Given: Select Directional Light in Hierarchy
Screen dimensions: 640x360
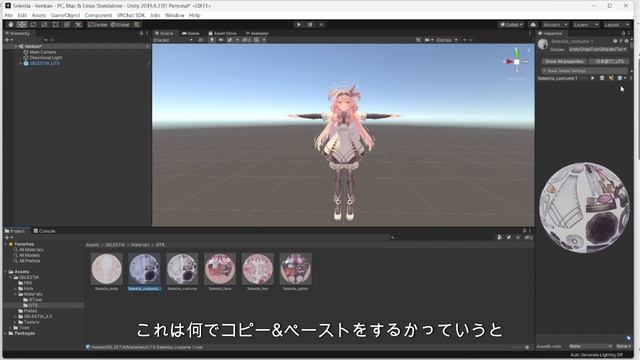Looking at the screenshot, I should (x=46, y=58).
